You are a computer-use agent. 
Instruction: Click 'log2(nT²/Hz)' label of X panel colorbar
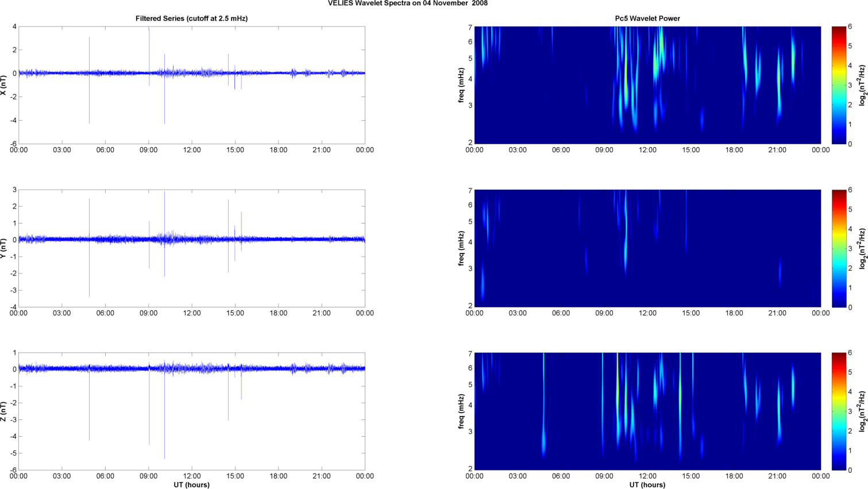point(863,85)
